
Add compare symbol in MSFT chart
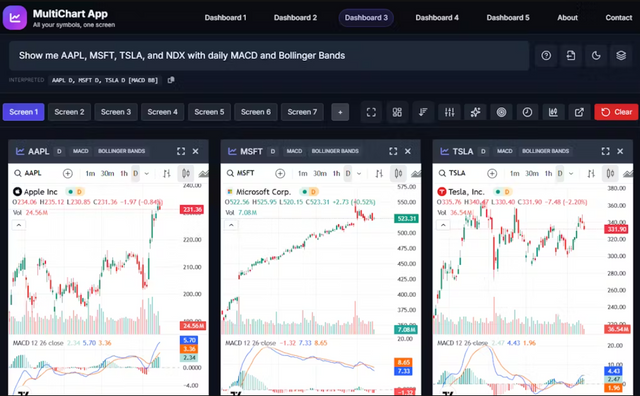pos(280,174)
